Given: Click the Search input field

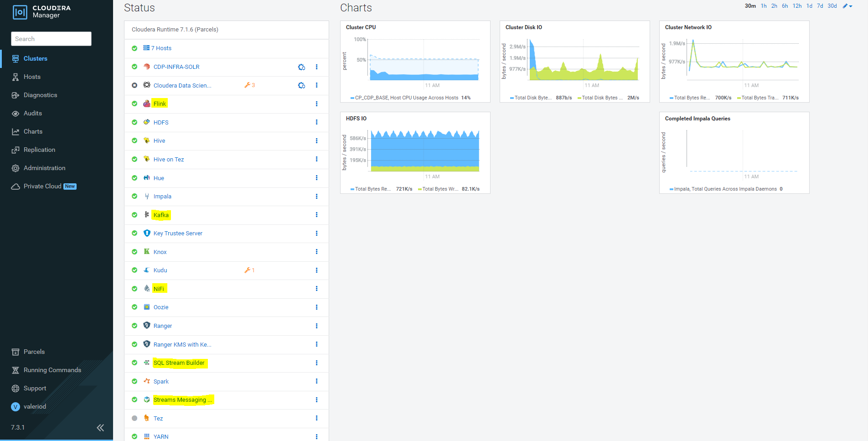Looking at the screenshot, I should pos(51,39).
